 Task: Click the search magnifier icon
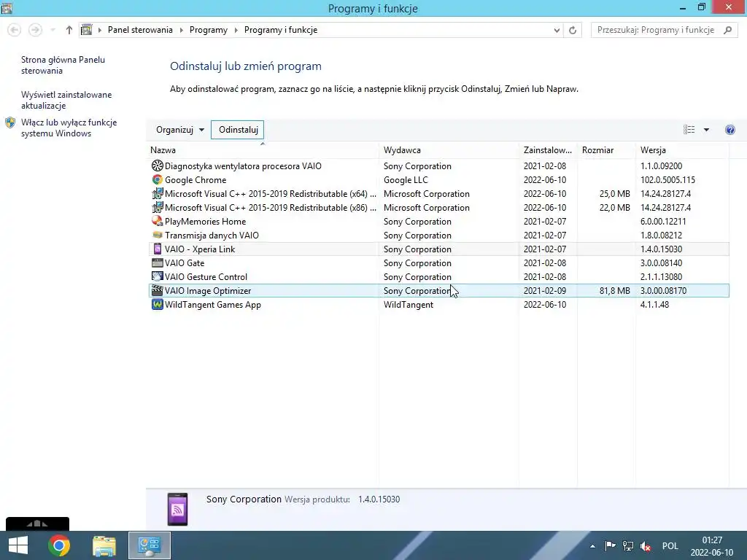coord(727,30)
